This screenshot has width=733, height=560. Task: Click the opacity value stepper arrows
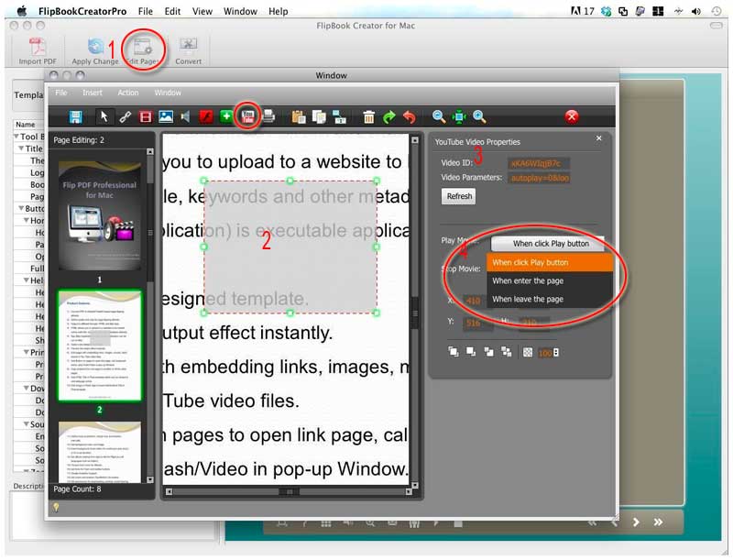556,353
